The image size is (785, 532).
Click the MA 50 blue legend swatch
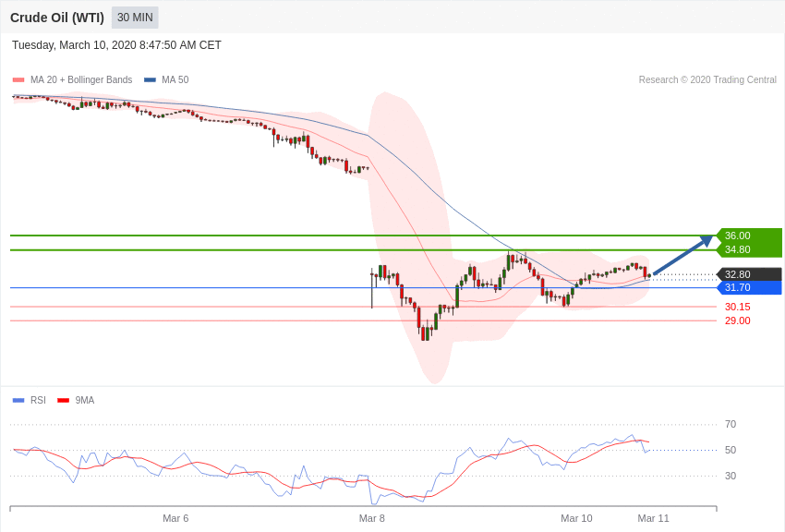(x=150, y=79)
